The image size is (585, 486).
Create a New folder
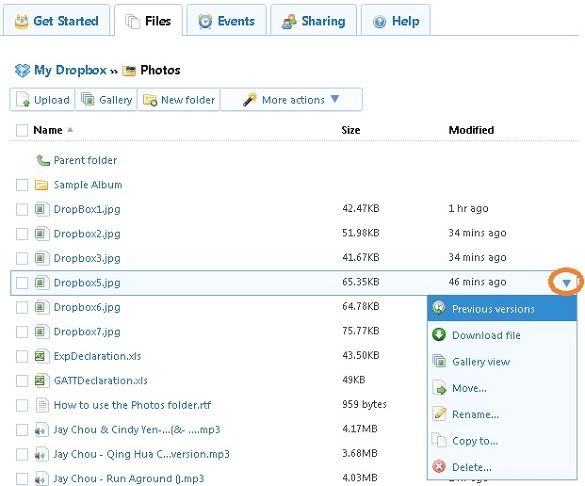179,100
